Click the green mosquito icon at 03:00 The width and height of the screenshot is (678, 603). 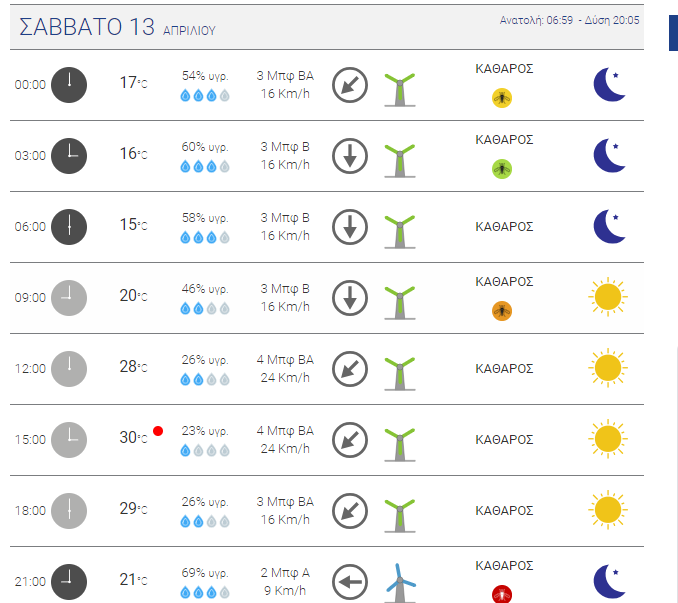502,169
